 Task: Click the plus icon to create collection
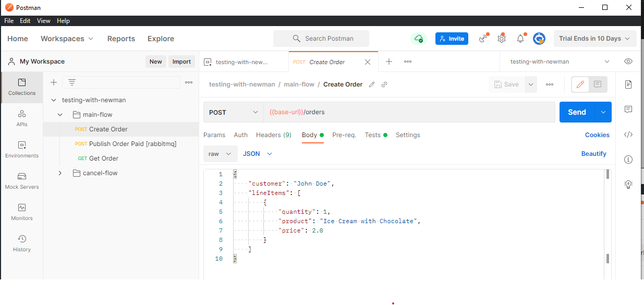[53, 82]
